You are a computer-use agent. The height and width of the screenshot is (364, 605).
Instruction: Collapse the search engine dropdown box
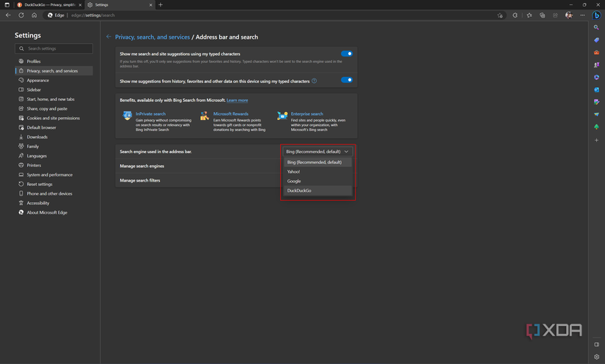pyautogui.click(x=317, y=152)
